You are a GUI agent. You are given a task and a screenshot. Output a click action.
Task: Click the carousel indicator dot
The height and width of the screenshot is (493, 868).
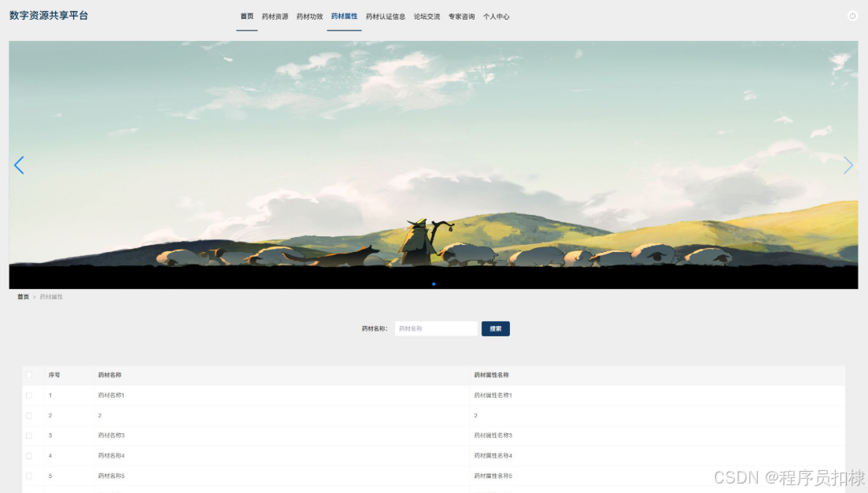(434, 284)
